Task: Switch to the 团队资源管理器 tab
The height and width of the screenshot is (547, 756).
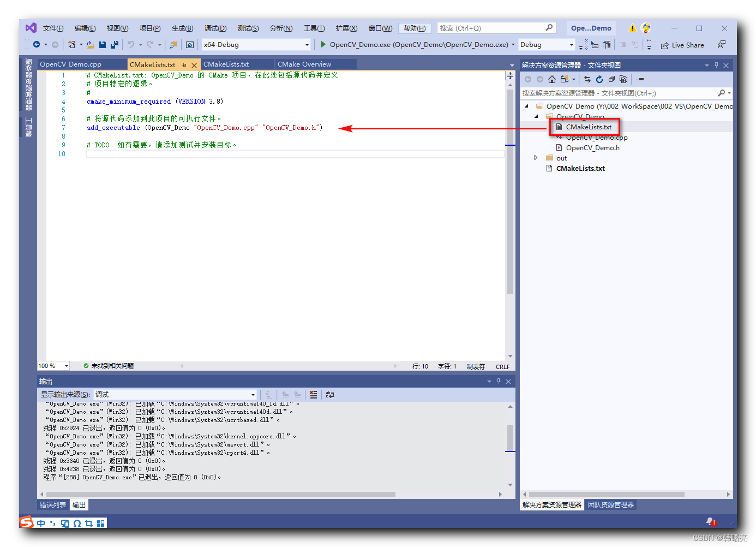Action: pyautogui.click(x=611, y=505)
